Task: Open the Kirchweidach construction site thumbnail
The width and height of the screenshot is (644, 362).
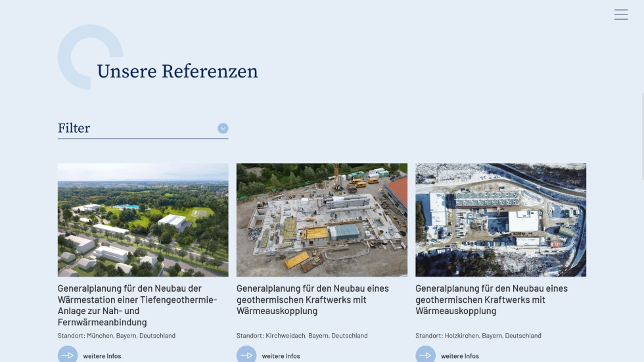Action: pos(321,219)
